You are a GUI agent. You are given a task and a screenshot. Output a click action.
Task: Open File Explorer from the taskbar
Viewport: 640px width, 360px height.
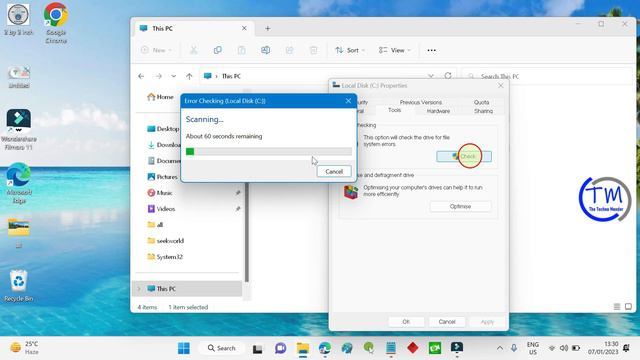pos(303,348)
